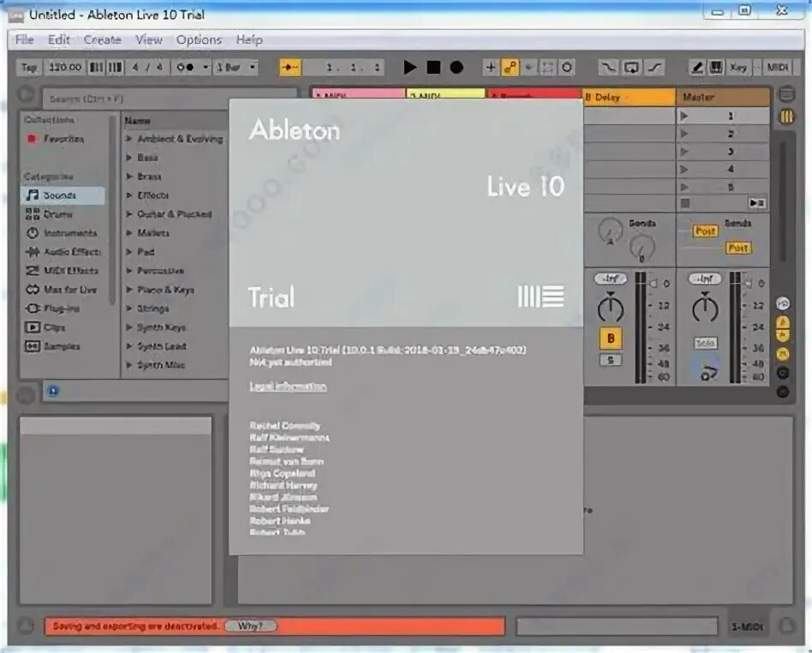Screen dimensions: 812x653
Task: Click the Tap Tempo button
Action: coord(29,68)
